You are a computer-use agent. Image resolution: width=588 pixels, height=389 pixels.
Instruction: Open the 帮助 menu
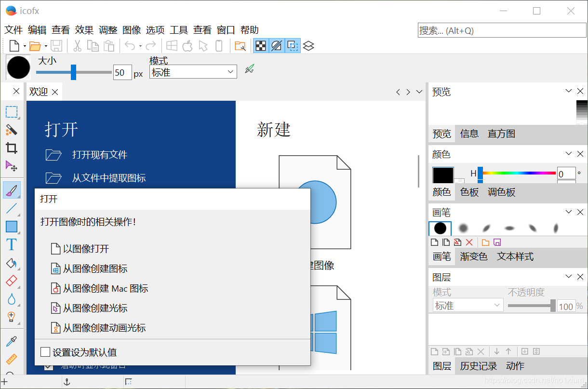coord(250,30)
